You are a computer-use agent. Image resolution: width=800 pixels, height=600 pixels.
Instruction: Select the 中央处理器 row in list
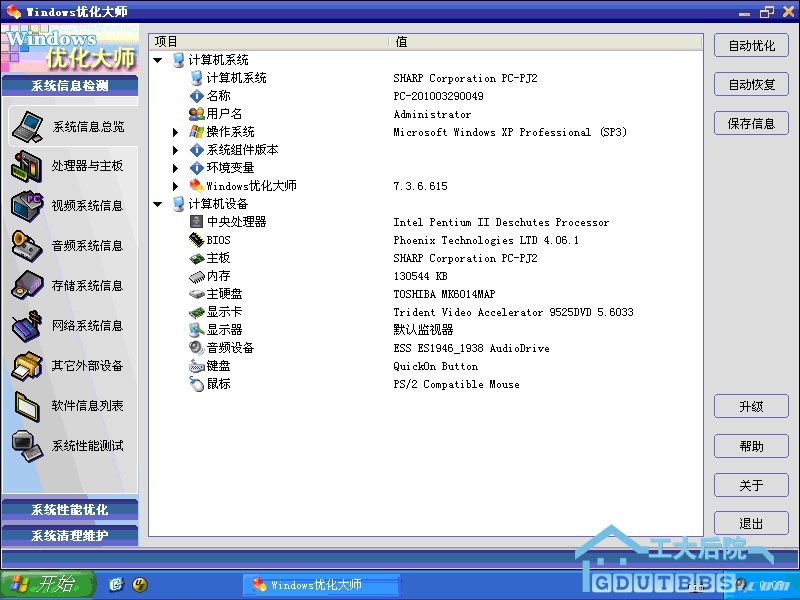(x=236, y=222)
